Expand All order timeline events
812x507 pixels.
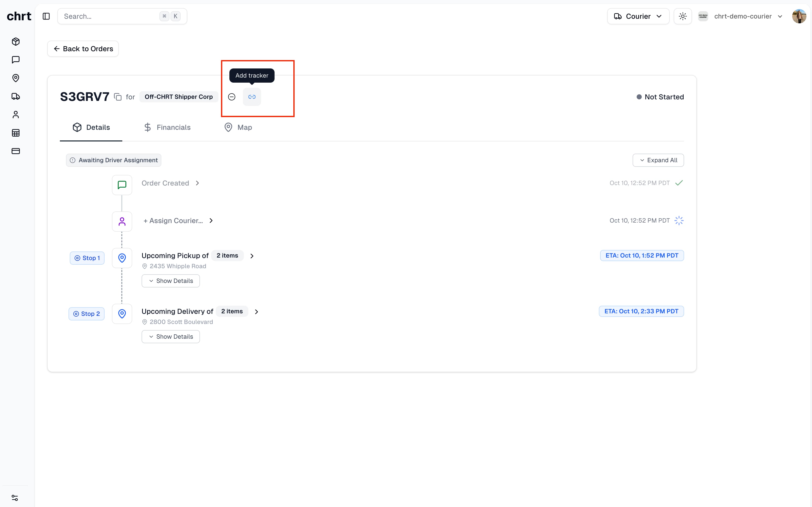point(658,160)
